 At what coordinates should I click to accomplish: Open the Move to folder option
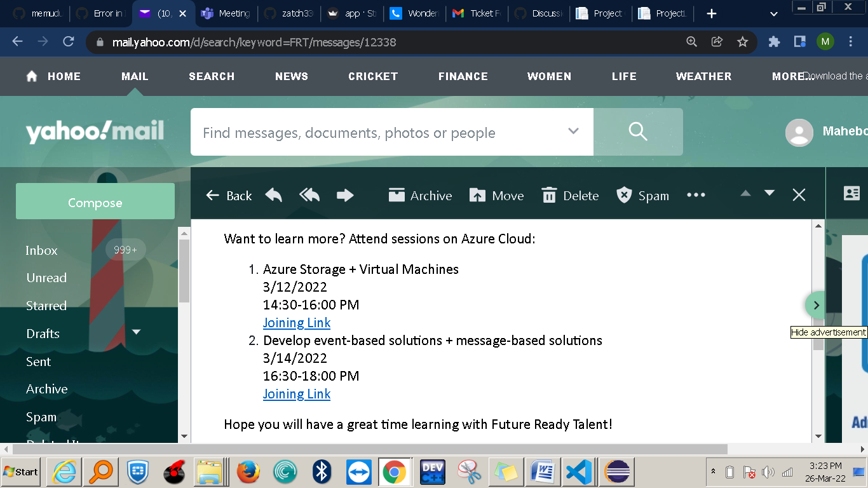pyautogui.click(x=496, y=196)
